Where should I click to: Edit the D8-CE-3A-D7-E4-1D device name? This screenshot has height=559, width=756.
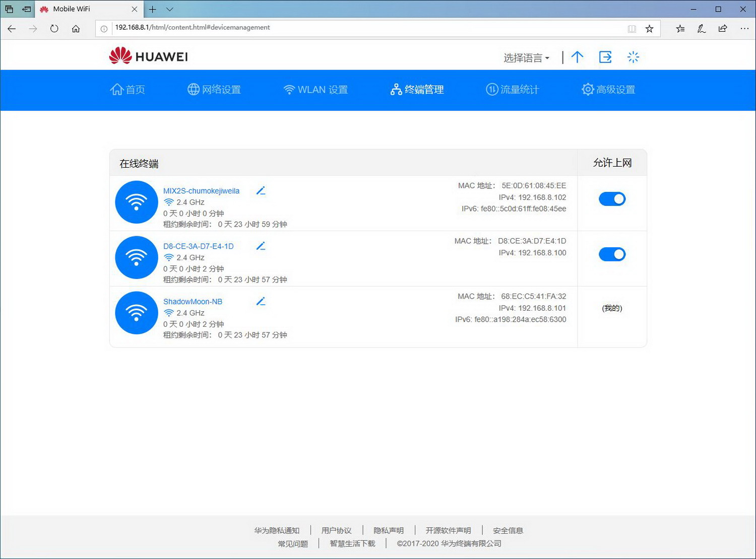click(x=261, y=246)
